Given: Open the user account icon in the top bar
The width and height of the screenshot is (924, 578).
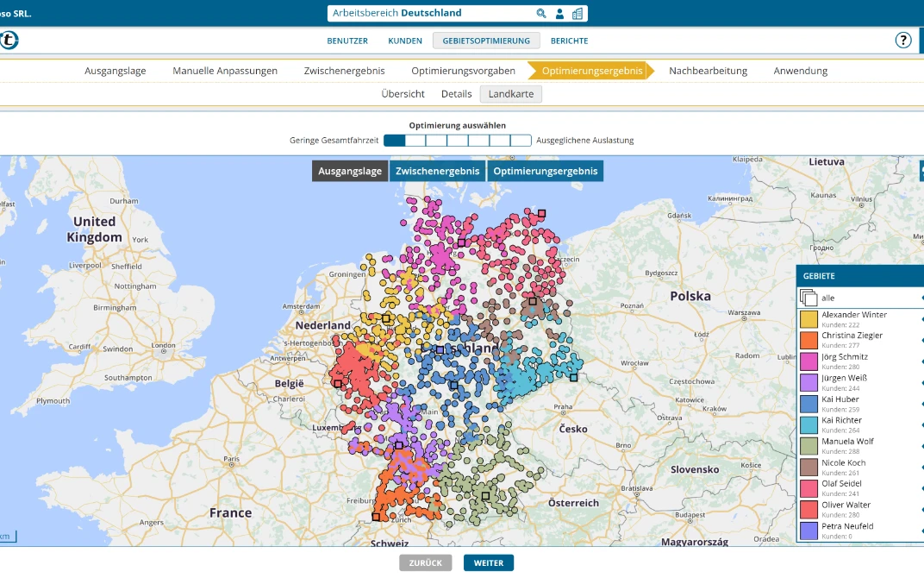Looking at the screenshot, I should coord(560,13).
